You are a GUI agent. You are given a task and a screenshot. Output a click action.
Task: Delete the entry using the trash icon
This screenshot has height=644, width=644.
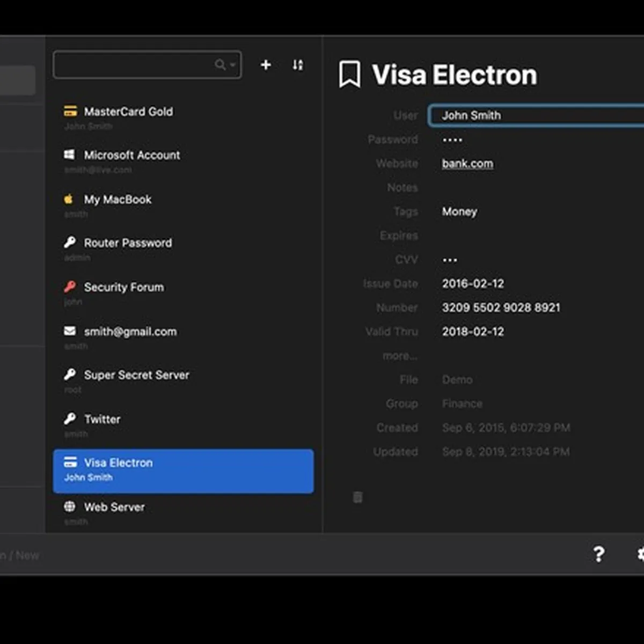pos(357,497)
